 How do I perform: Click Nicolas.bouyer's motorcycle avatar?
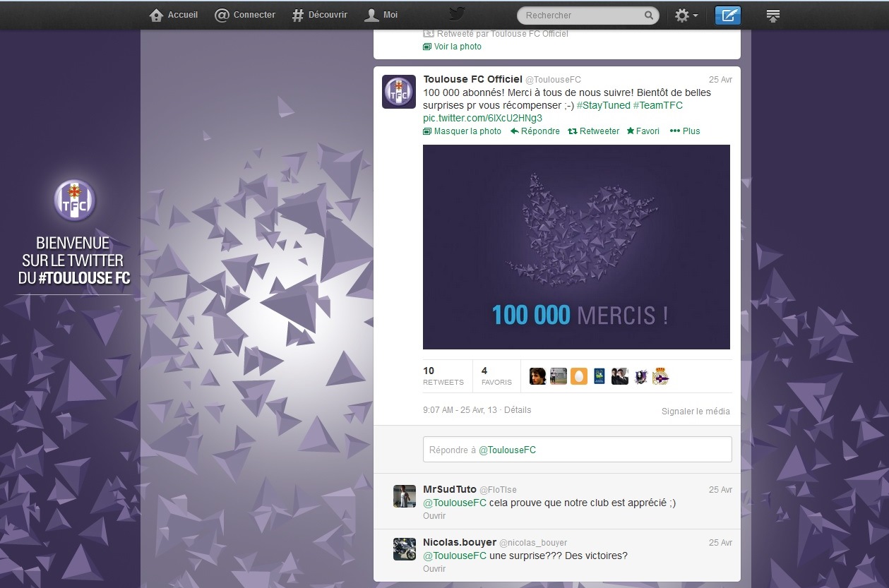point(405,549)
